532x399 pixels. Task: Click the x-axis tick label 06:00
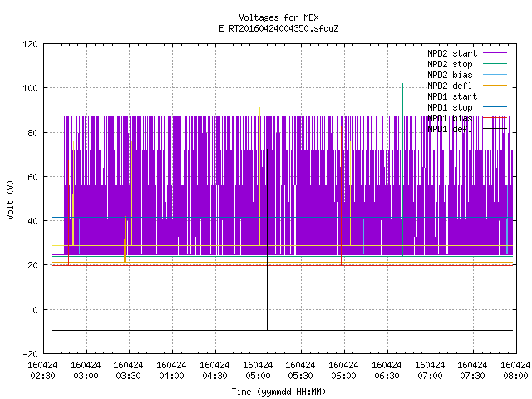[343, 376]
